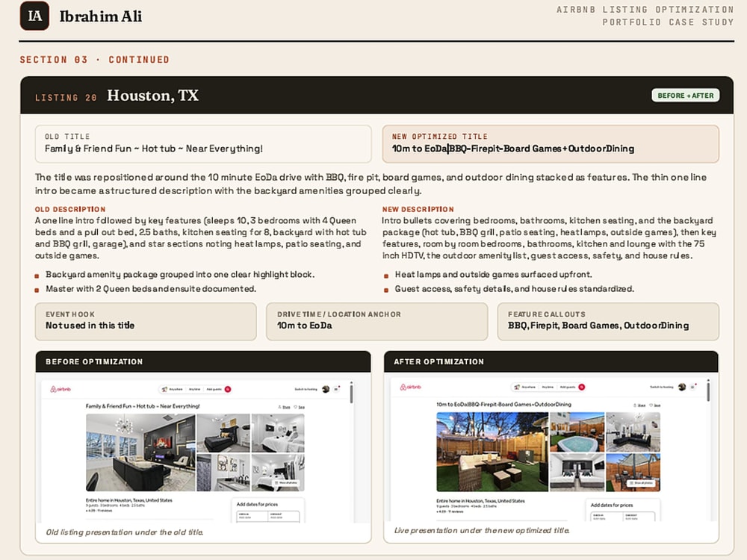Open hamburger menu in before screenshot

(337, 389)
